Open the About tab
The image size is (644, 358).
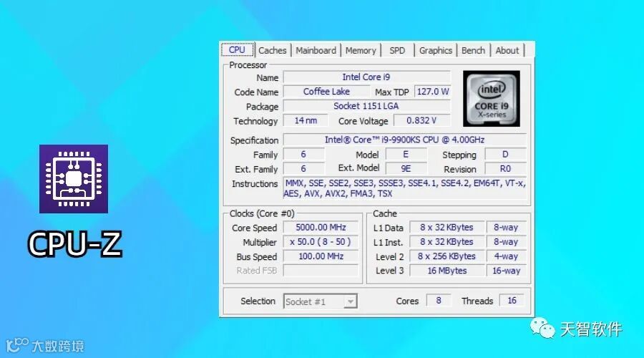coord(507,51)
